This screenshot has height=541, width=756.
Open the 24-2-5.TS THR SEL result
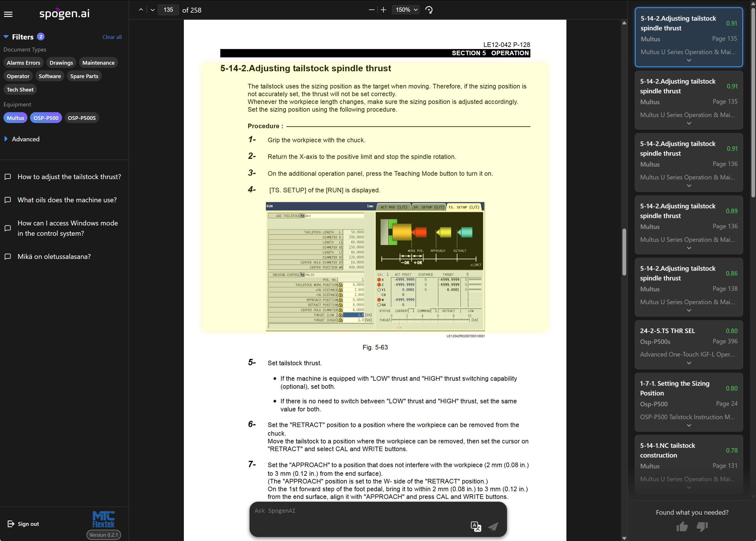click(x=689, y=344)
